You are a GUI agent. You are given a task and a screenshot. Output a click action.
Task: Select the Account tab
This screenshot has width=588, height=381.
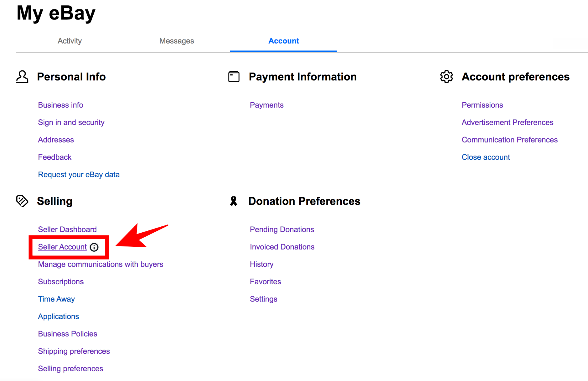pos(283,41)
